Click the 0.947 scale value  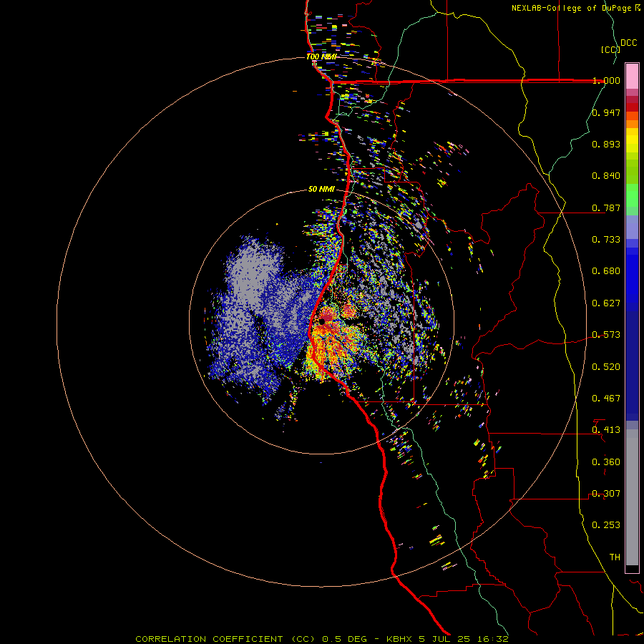click(606, 112)
